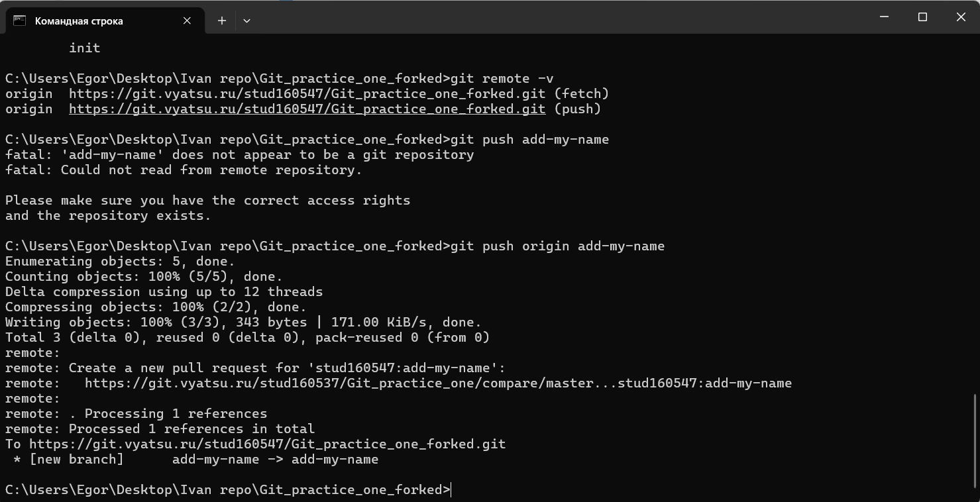Close the terminal window

(961, 17)
